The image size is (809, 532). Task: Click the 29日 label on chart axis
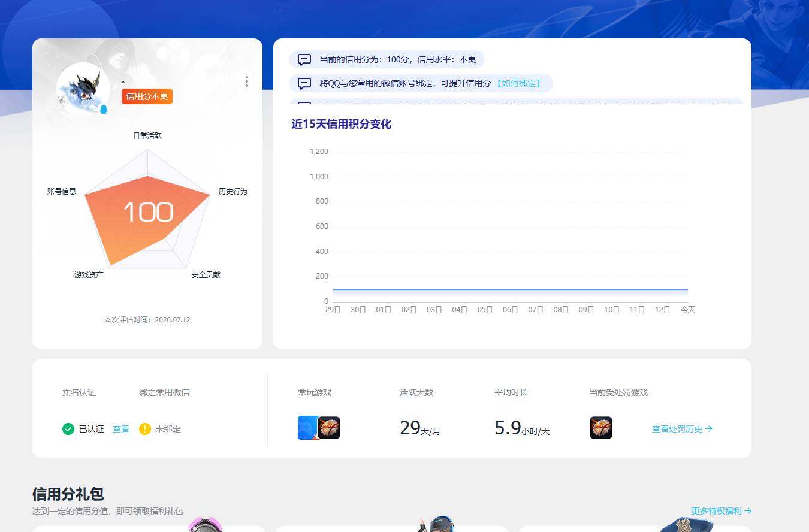point(333,310)
